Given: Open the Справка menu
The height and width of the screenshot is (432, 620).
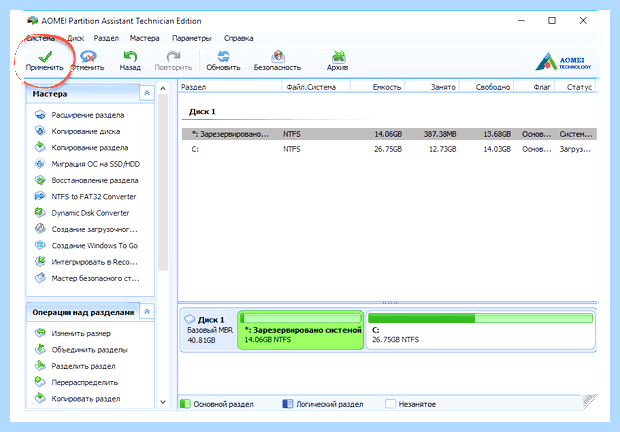Looking at the screenshot, I should (x=238, y=38).
